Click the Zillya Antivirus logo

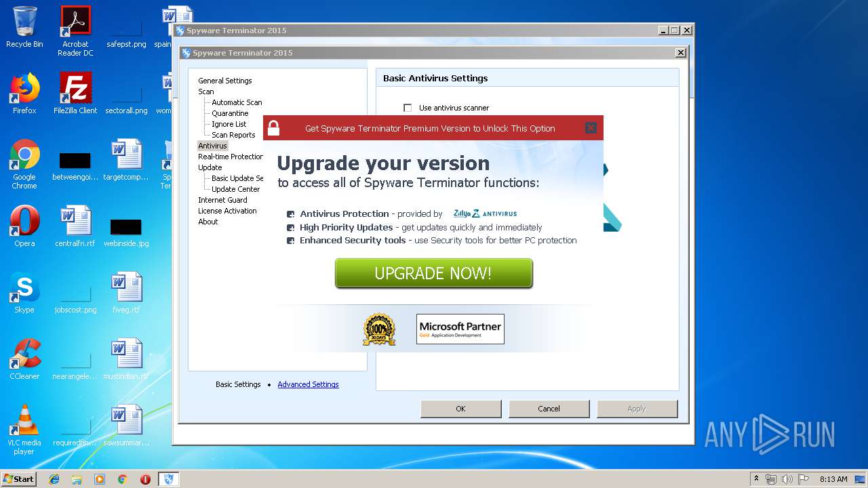point(486,213)
